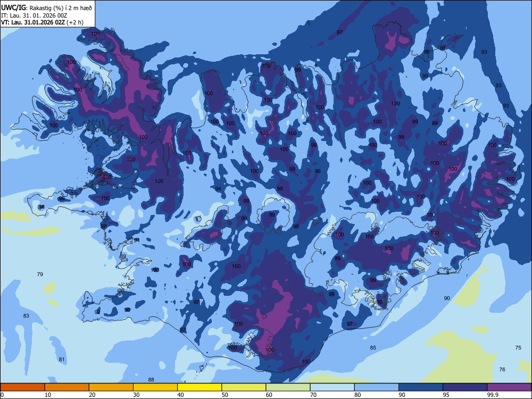Click the legend scale label '80'
This screenshot has height=399, width=532.
pos(358,395)
